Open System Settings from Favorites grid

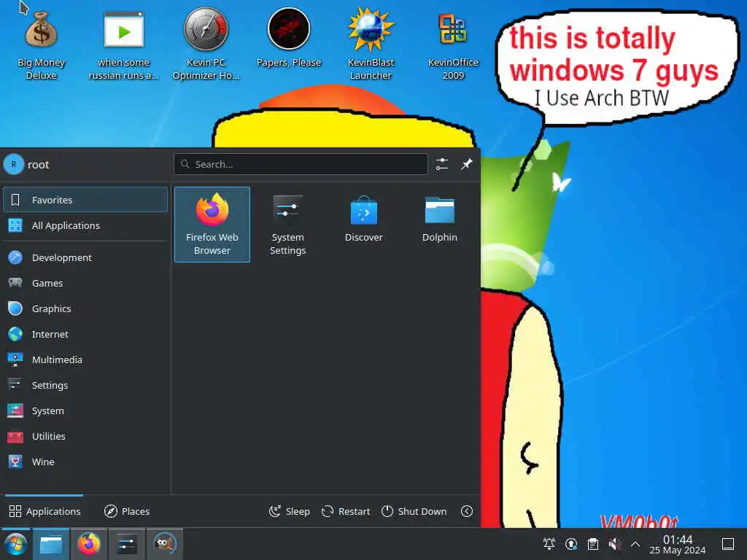pyautogui.click(x=287, y=225)
